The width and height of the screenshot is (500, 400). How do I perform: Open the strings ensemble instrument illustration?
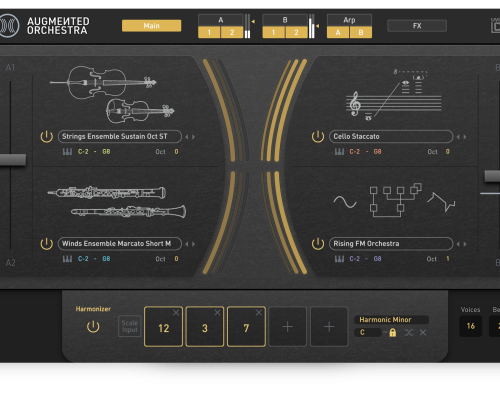click(112, 94)
